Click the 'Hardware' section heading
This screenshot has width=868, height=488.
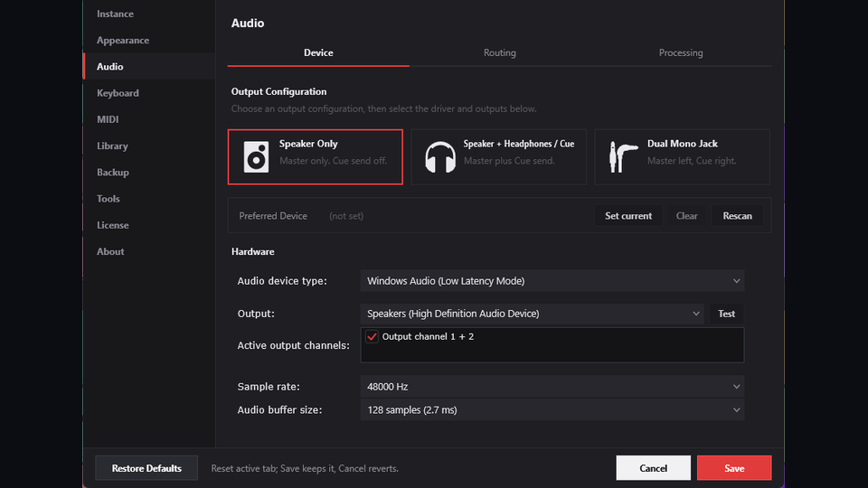tap(253, 251)
